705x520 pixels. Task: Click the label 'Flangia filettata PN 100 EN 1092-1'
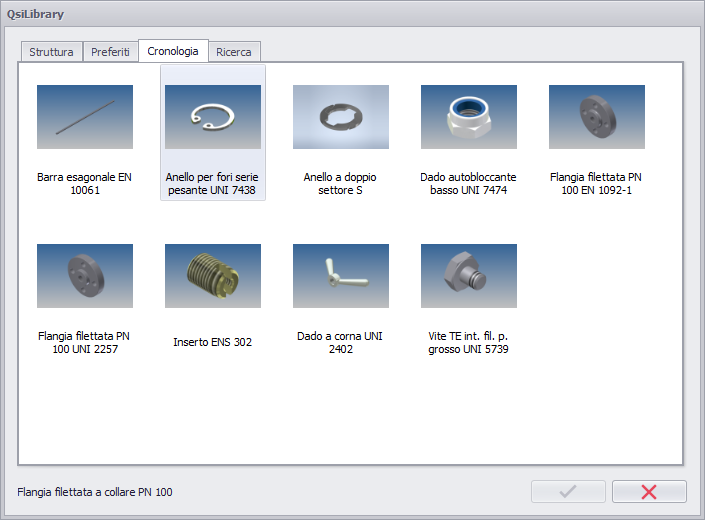[596, 183]
